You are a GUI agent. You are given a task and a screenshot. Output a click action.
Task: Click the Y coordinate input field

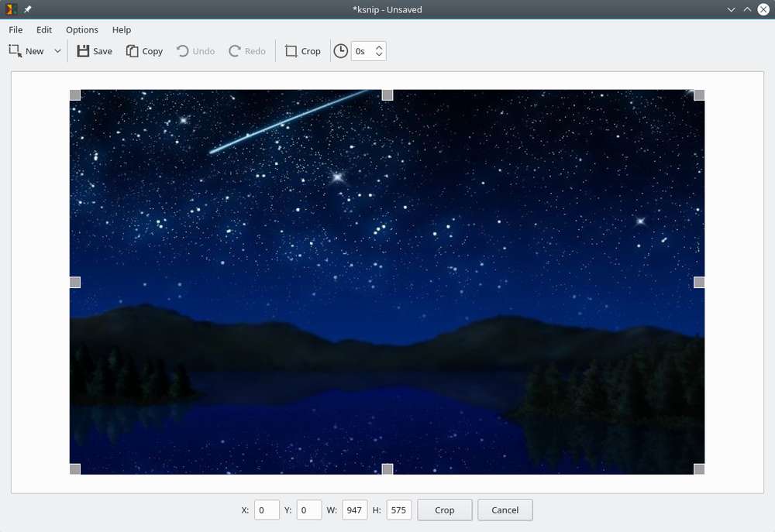point(309,510)
